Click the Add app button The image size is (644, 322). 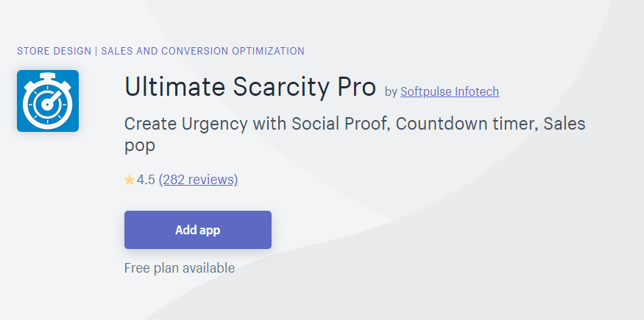click(198, 230)
